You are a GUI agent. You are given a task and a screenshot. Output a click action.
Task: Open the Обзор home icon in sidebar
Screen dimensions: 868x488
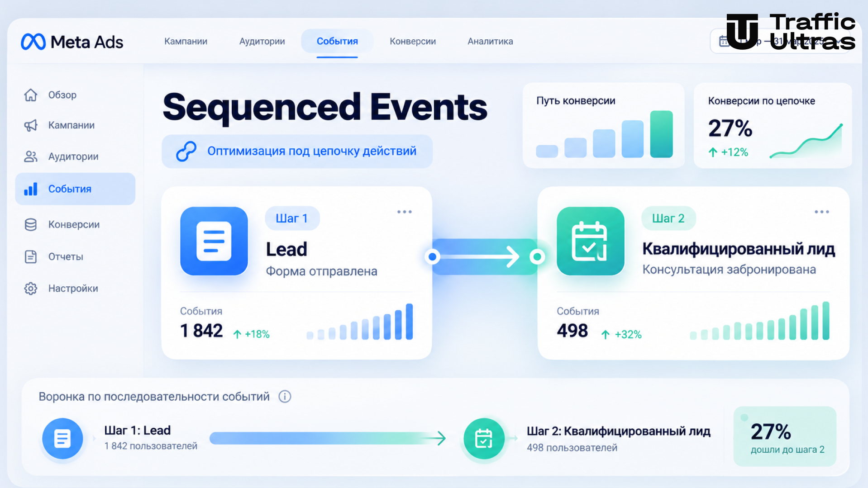(x=30, y=95)
